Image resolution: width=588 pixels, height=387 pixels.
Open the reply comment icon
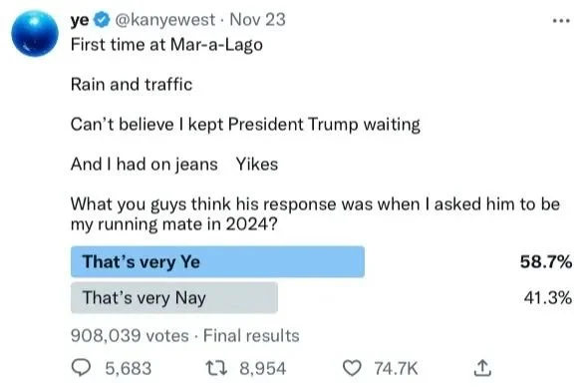coord(81,368)
